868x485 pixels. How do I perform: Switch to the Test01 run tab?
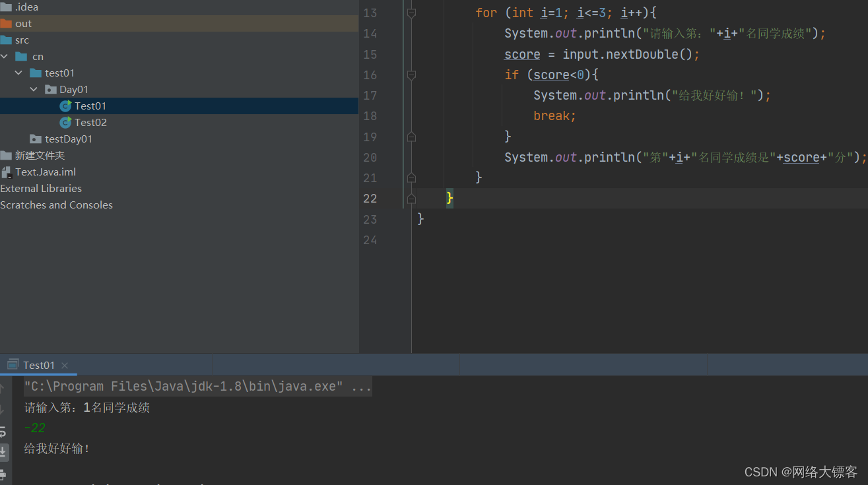click(39, 365)
